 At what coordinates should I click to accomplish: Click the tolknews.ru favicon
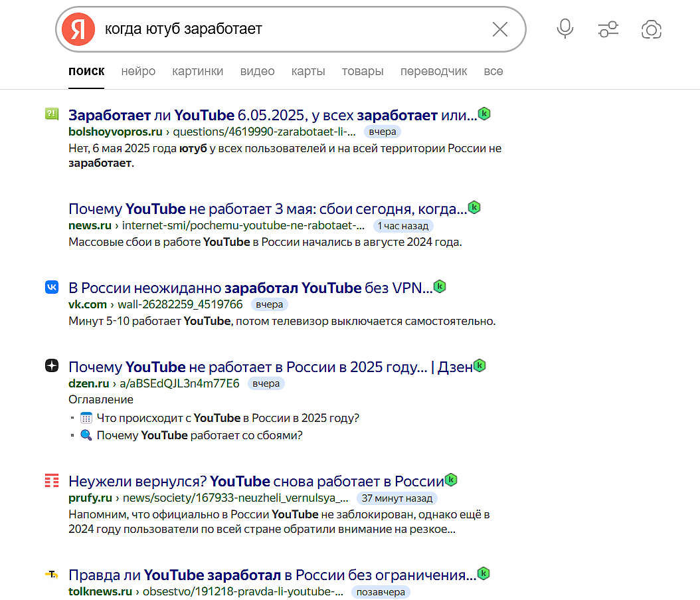[52, 574]
